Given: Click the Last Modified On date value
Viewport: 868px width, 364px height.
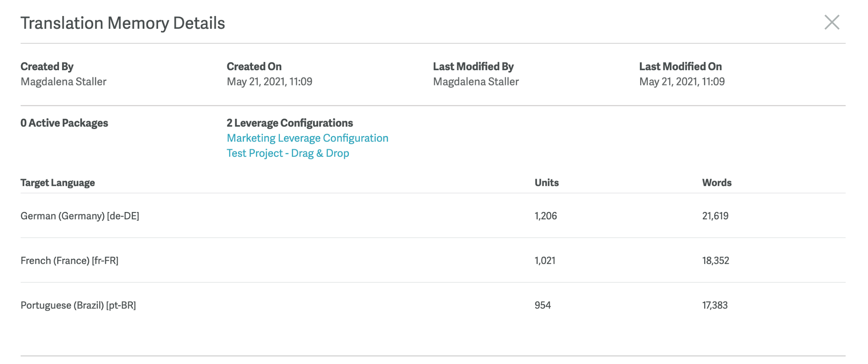Looking at the screenshot, I should [682, 82].
